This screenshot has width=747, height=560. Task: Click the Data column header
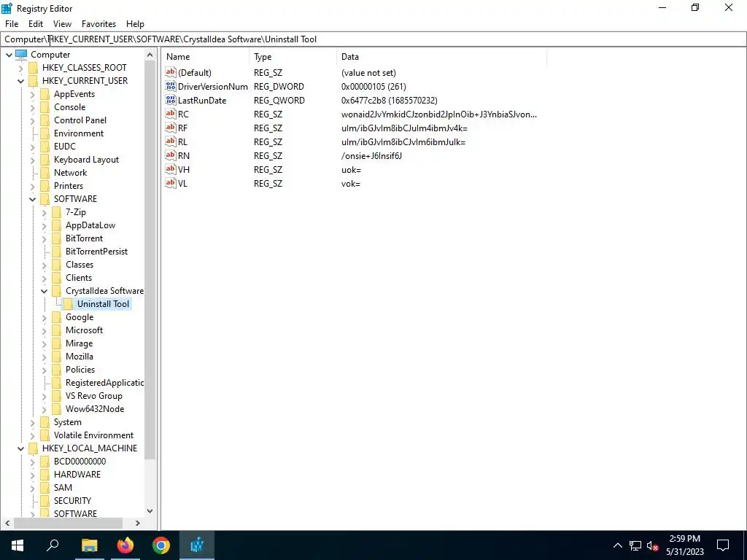tap(441, 57)
